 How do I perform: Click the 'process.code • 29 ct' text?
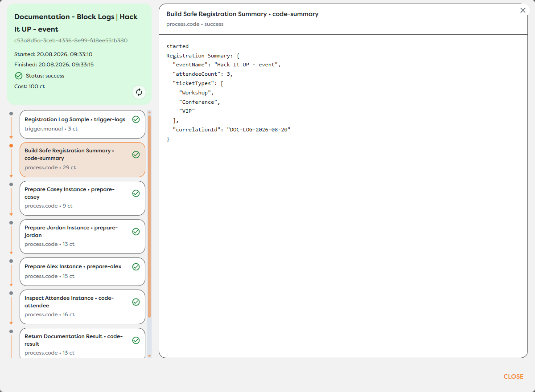[50, 167]
